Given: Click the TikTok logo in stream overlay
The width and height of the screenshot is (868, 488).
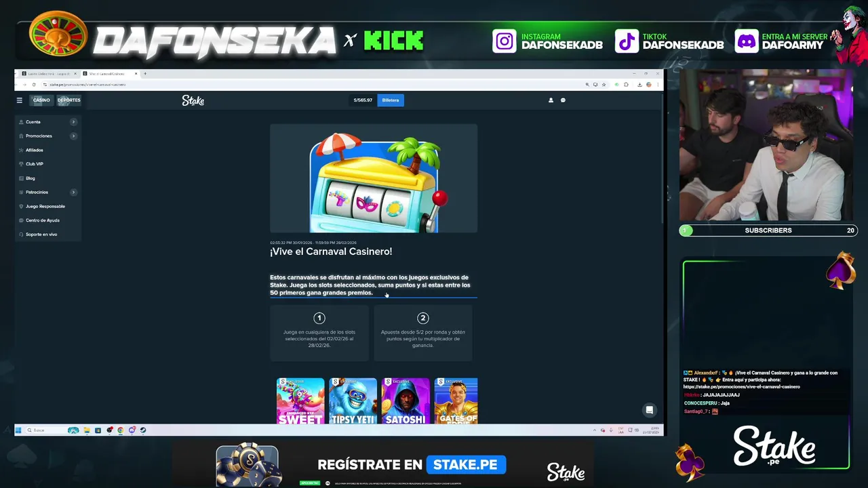Looking at the screenshot, I should [627, 41].
